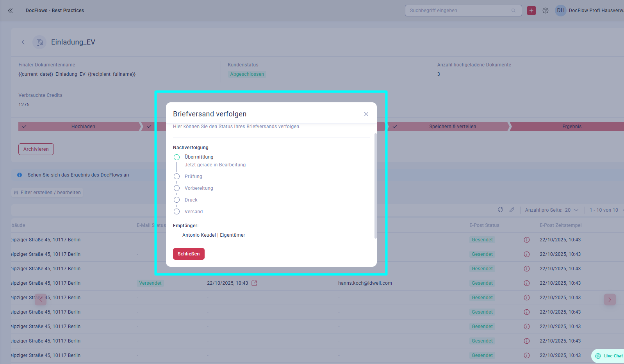Open the help question mark icon

546,11
